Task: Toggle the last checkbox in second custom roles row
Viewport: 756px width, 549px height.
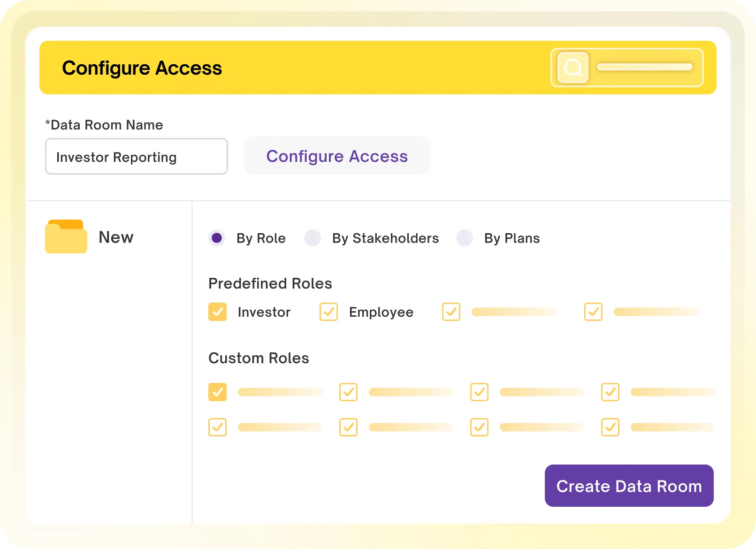Action: point(610,427)
